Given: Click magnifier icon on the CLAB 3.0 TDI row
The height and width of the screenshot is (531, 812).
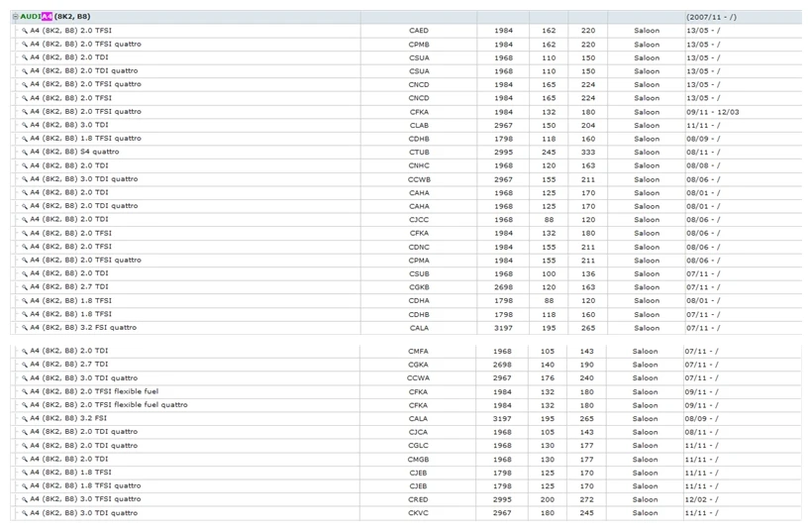Looking at the screenshot, I should [25, 125].
